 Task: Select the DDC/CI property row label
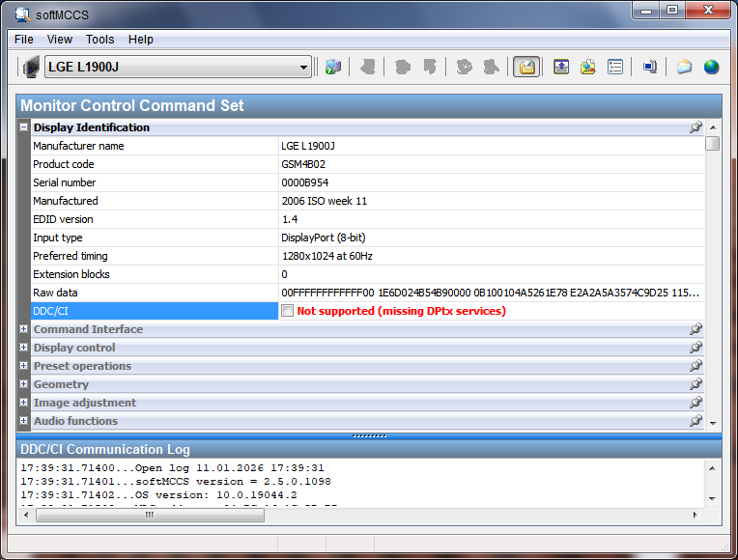(155, 311)
